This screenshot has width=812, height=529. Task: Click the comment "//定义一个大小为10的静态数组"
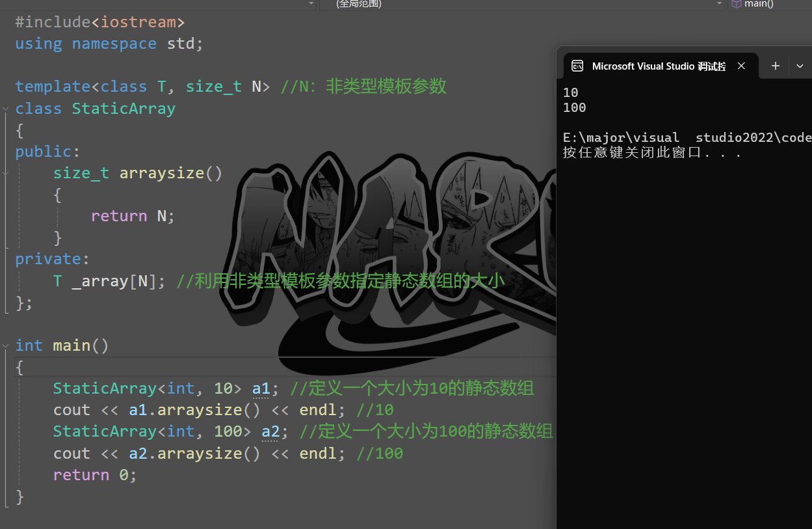pos(412,388)
